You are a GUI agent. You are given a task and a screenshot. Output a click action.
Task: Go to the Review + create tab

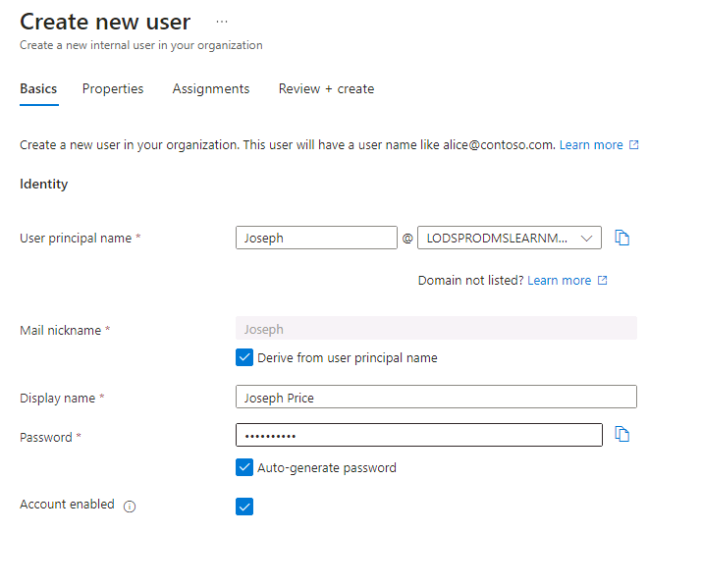(x=326, y=88)
